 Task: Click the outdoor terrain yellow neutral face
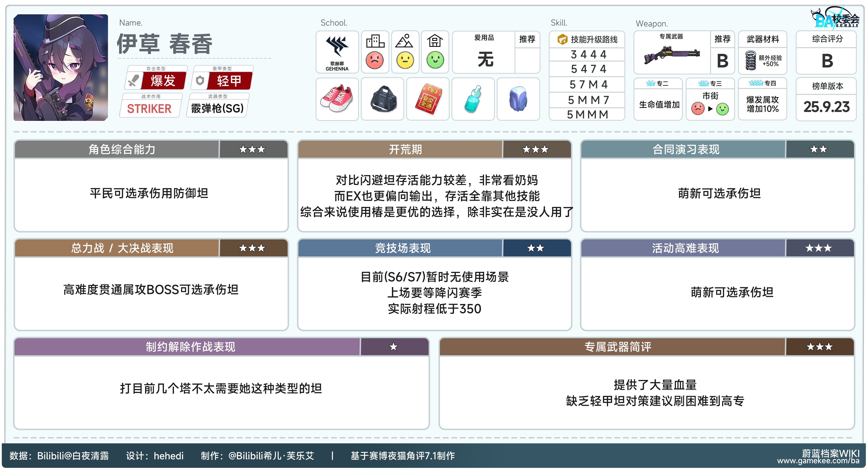(405, 60)
